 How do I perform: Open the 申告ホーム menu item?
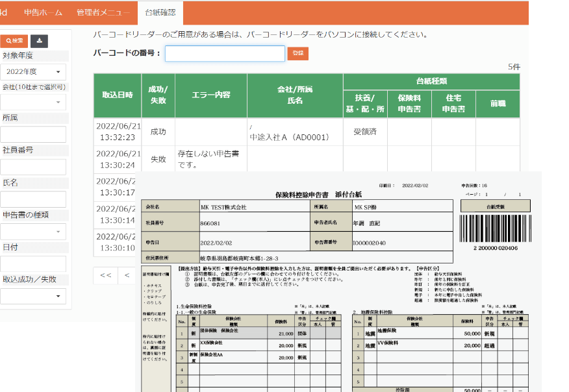(43, 13)
